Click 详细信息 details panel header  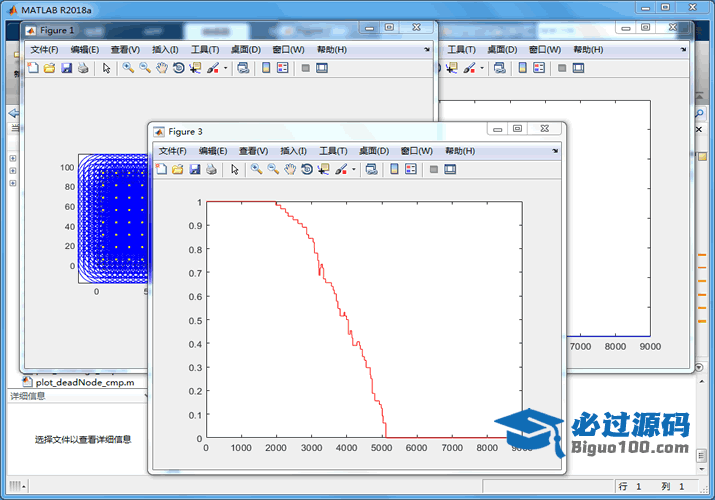pyautogui.click(x=78, y=396)
